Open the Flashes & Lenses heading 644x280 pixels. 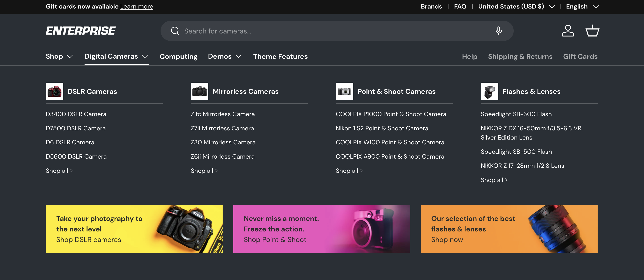click(531, 91)
